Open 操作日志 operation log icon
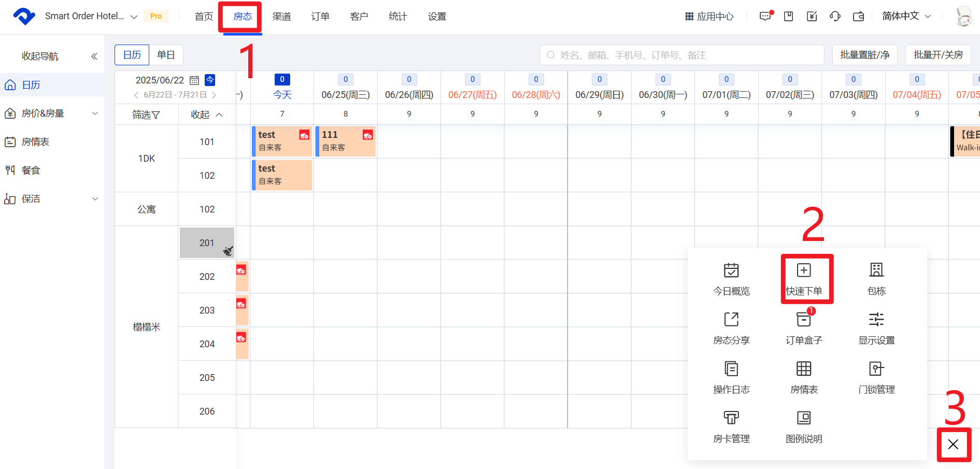Viewport: 980px width, 469px height. [x=731, y=369]
